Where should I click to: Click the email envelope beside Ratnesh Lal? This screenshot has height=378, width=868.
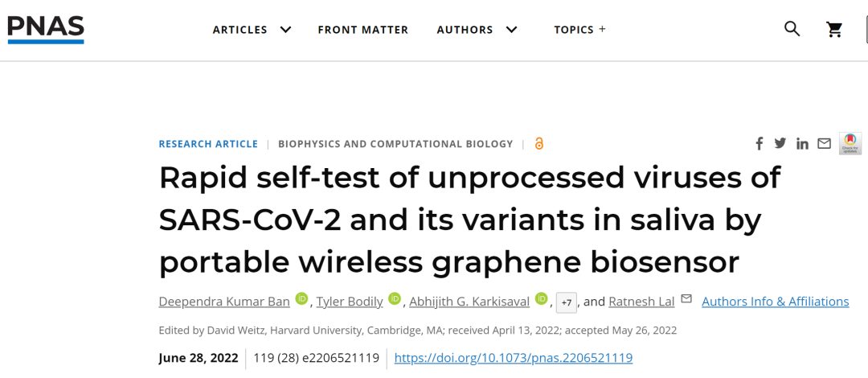pyautogui.click(x=686, y=299)
